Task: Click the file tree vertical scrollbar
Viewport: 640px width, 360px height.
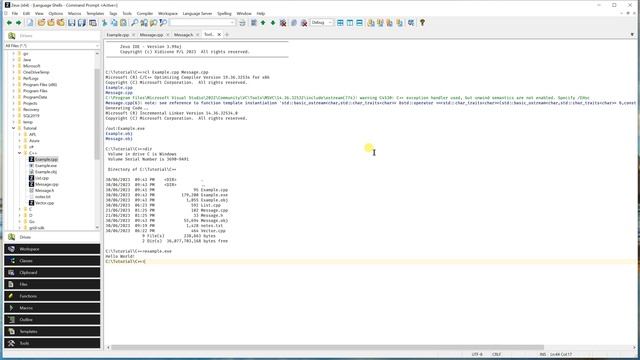Action: [x=97, y=114]
